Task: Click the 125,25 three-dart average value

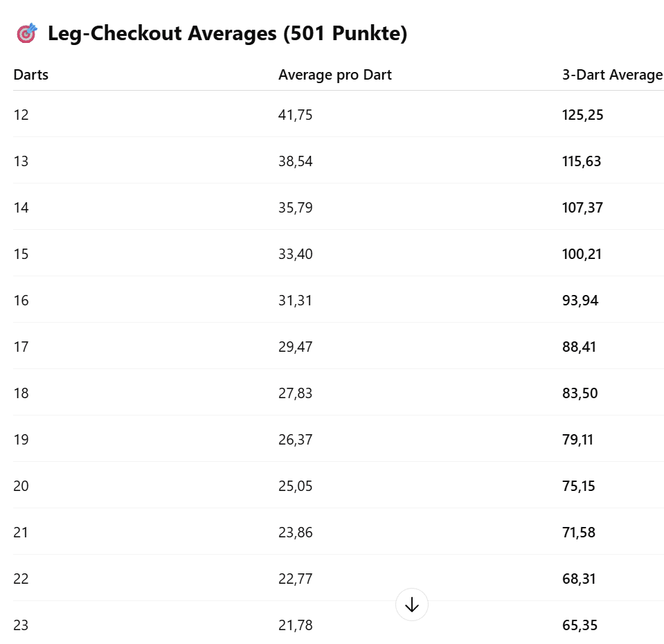Action: [582, 115]
